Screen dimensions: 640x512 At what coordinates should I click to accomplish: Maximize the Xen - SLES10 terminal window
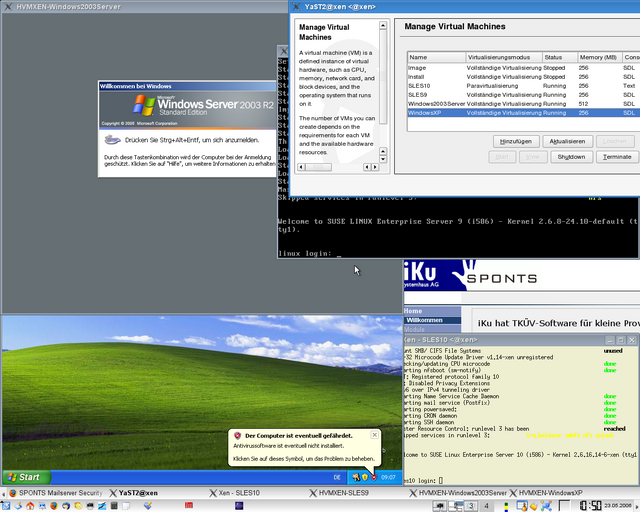[x=621, y=340]
